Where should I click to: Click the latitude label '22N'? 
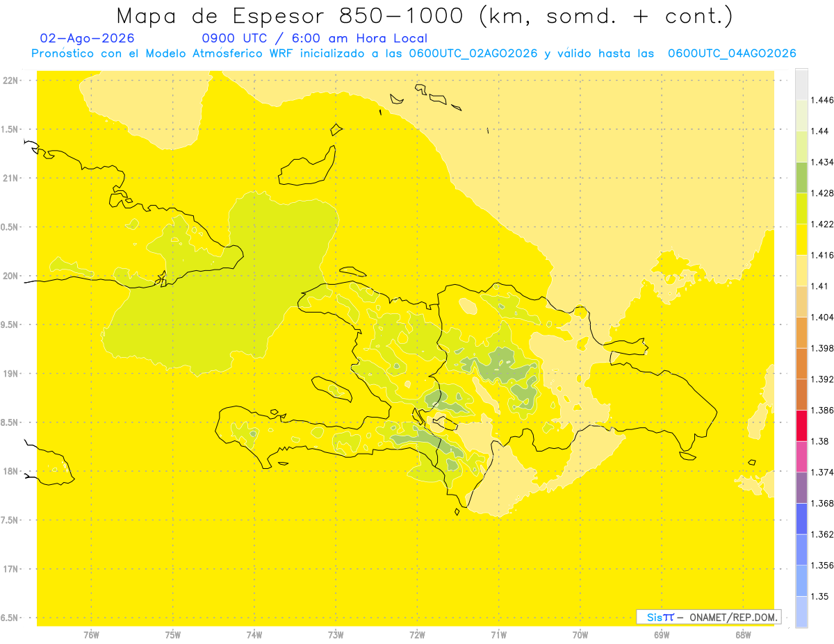coord(10,80)
